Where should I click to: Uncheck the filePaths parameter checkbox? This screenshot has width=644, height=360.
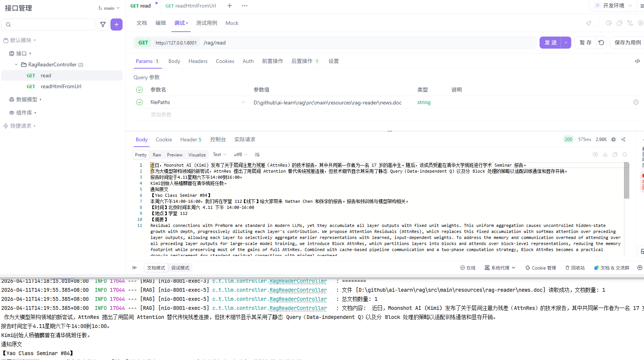[x=140, y=102]
